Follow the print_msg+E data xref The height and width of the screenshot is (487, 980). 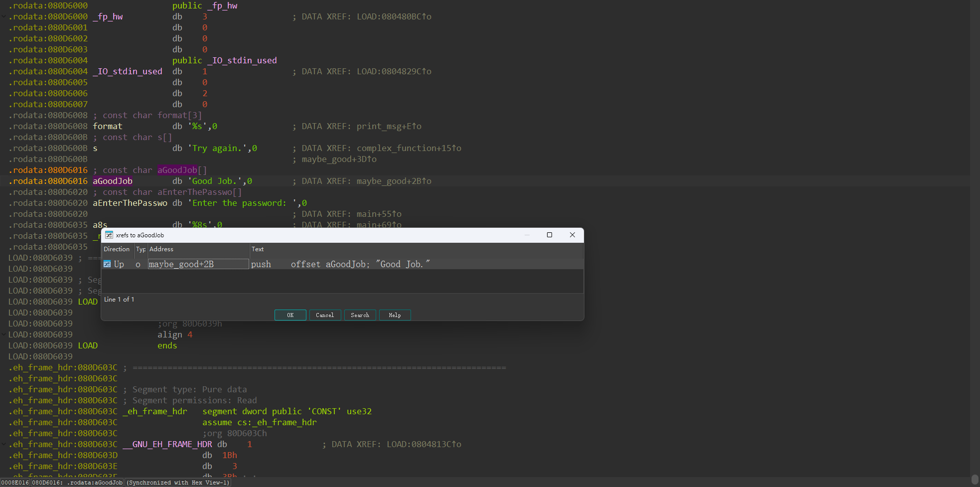point(389,126)
